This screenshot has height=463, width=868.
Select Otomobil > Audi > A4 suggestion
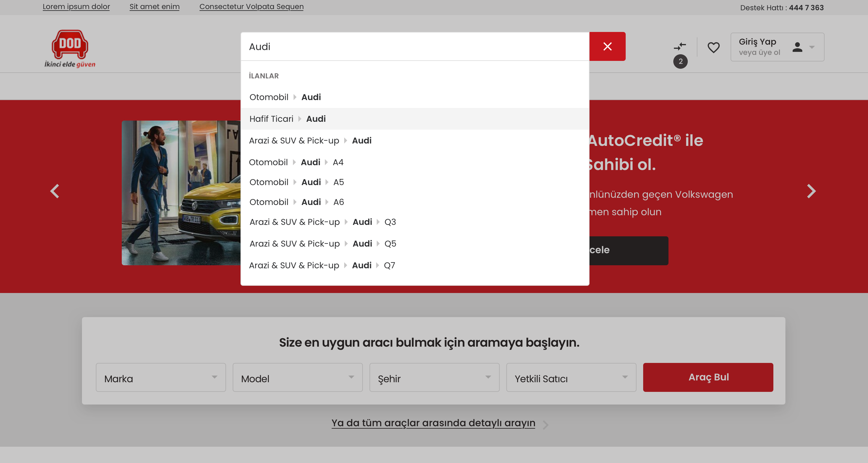[415, 162]
